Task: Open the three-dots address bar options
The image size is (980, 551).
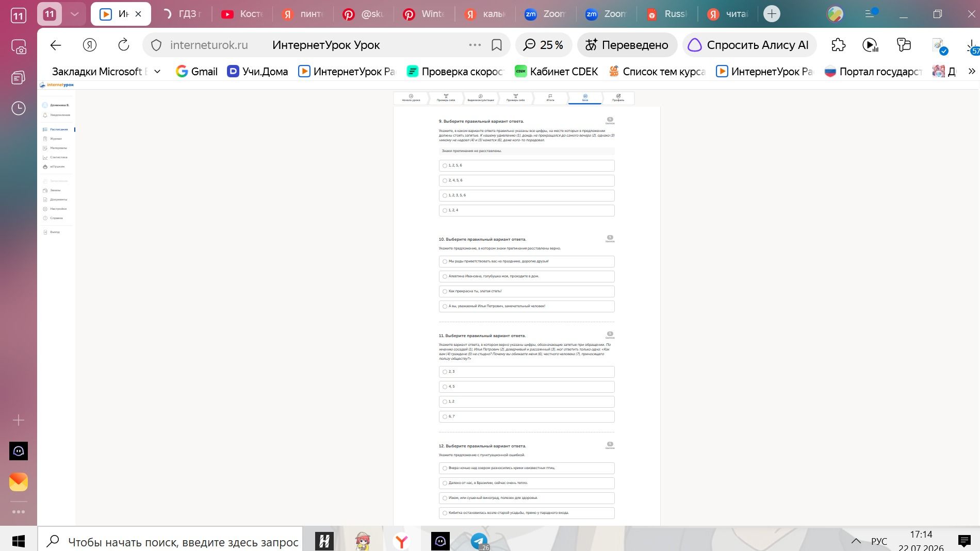Action: (475, 45)
